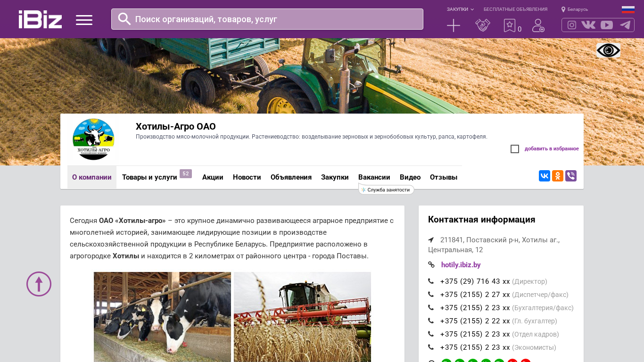
Task: Open the cows feeding photo
Action: (x=162, y=317)
